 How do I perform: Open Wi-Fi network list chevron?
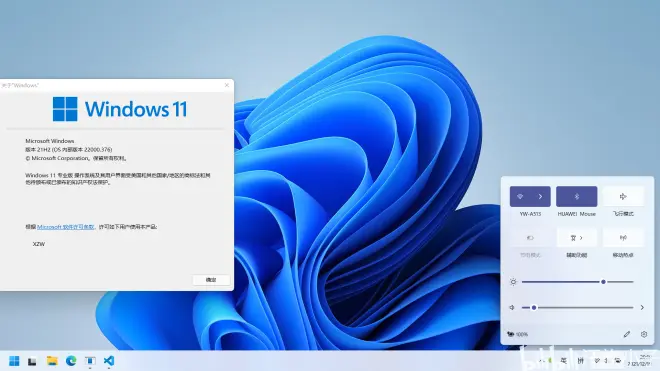pos(540,196)
